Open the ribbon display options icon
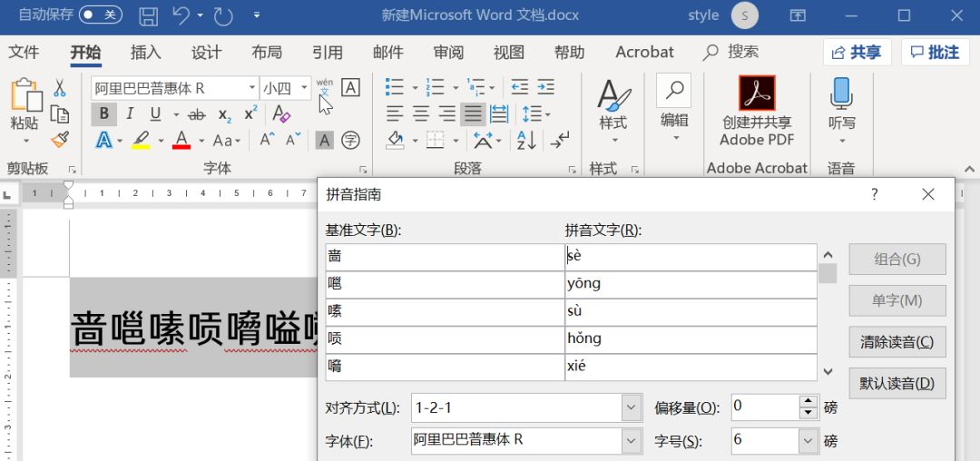Screen dimensions: 980x461 [x=798, y=15]
